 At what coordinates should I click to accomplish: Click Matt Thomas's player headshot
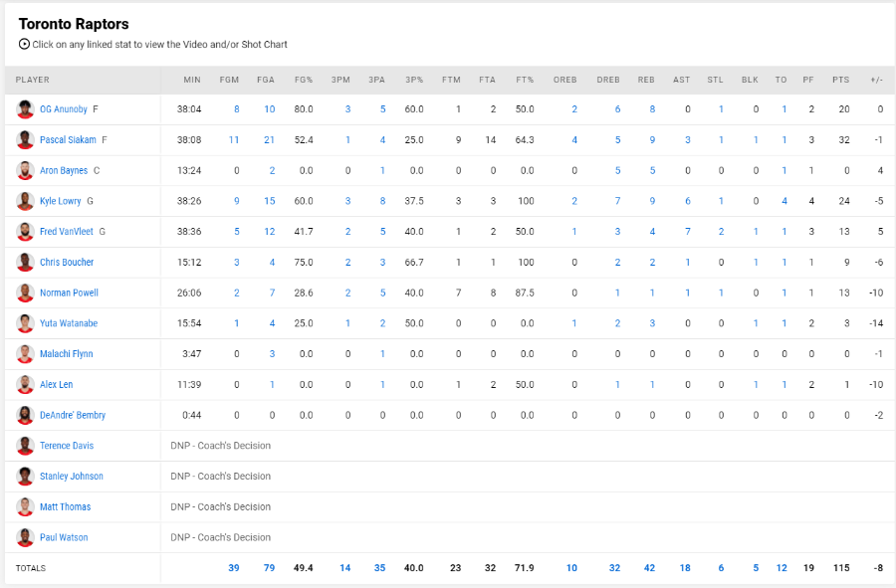tap(25, 507)
